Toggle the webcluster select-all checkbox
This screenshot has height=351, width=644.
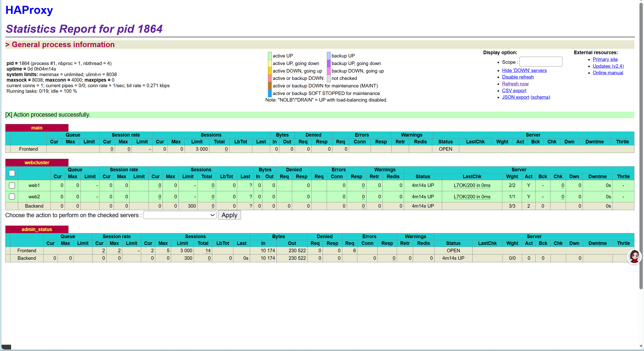12,173
